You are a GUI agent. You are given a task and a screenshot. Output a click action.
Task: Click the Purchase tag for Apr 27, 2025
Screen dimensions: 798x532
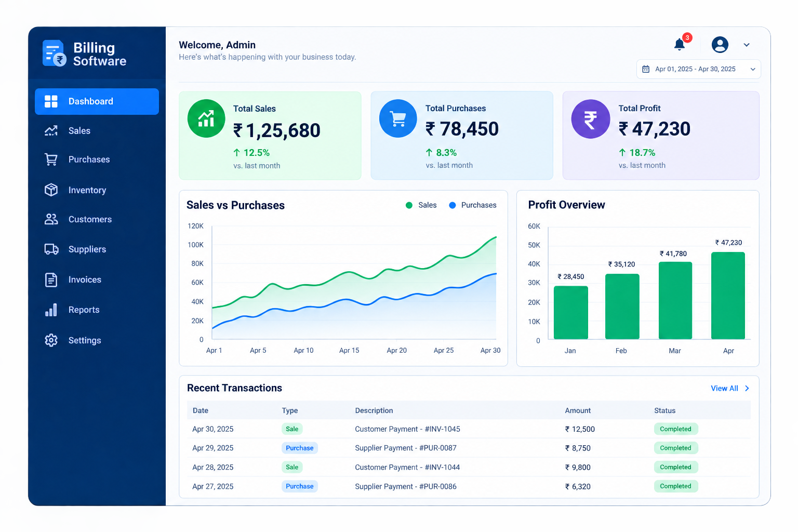click(300, 486)
